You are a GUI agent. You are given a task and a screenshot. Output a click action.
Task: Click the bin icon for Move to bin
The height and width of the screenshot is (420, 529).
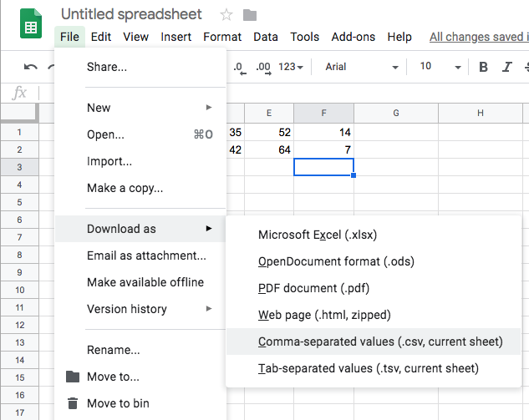73,403
